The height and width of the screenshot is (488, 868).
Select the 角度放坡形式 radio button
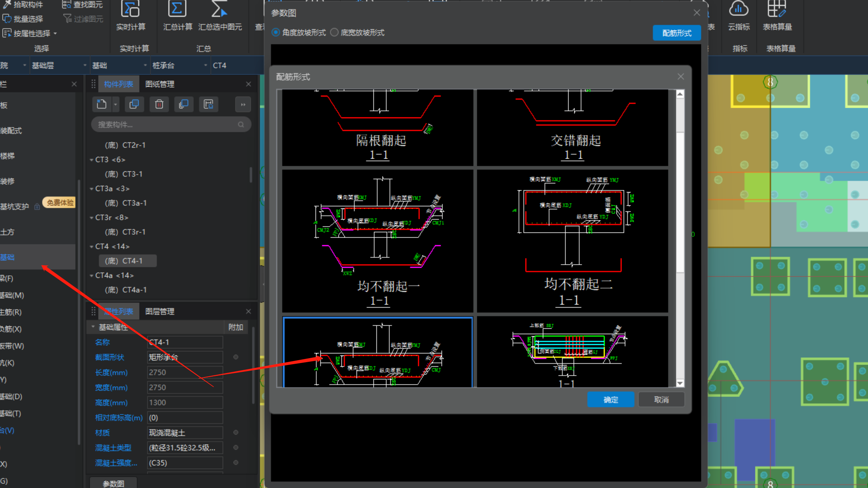[276, 33]
